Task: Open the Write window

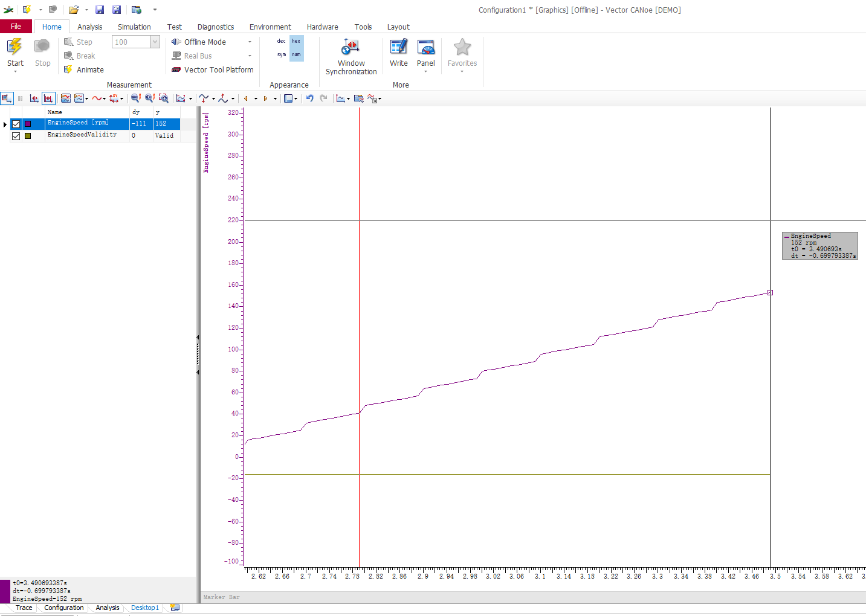Action: click(399, 53)
